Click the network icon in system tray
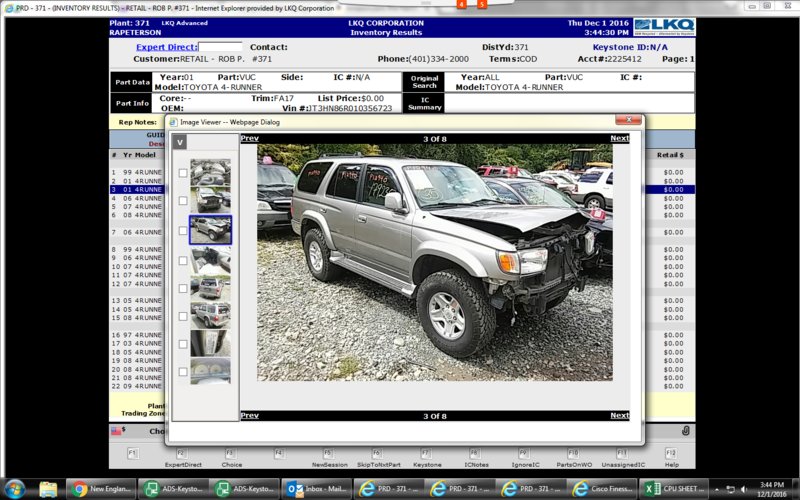The height and width of the screenshot is (500, 800). pos(730,489)
